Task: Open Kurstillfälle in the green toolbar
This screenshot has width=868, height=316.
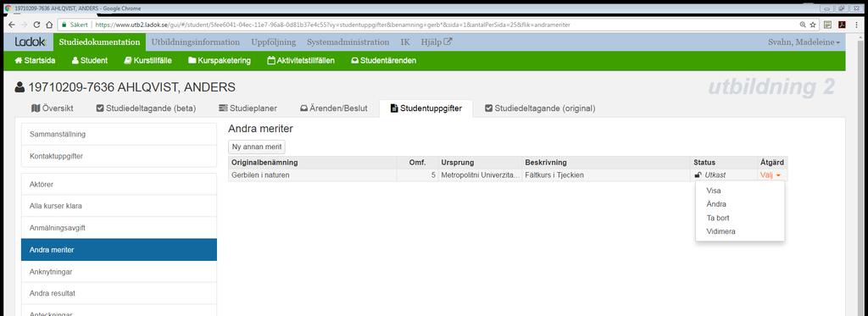Action: click(x=147, y=61)
